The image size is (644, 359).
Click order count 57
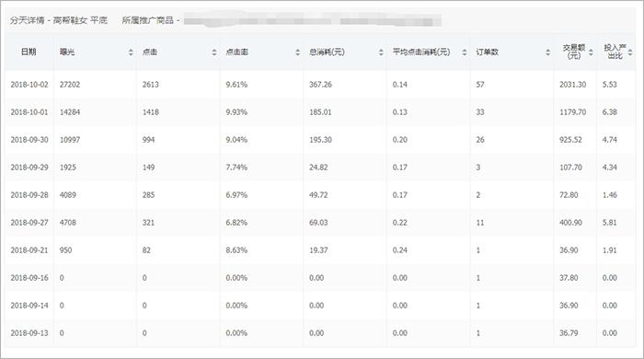click(480, 85)
